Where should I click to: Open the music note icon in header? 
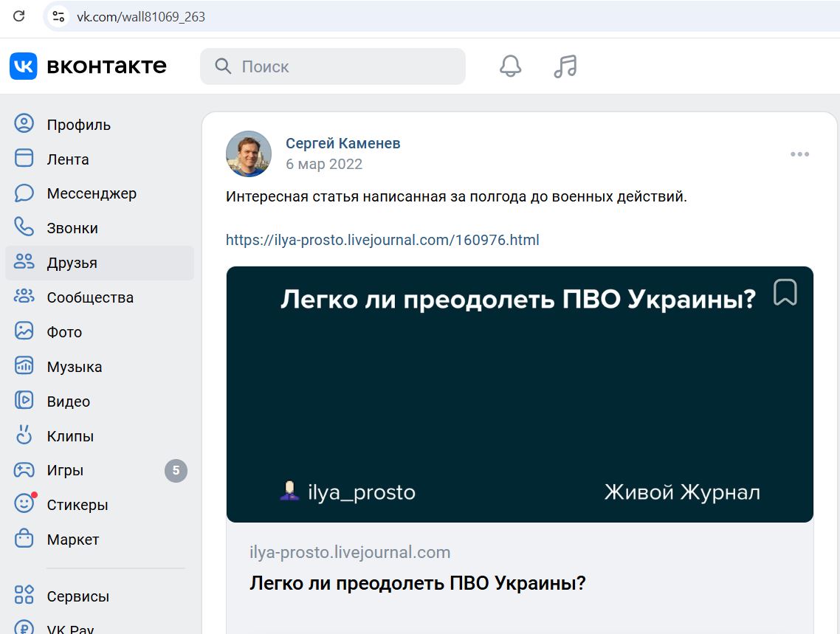(x=565, y=66)
